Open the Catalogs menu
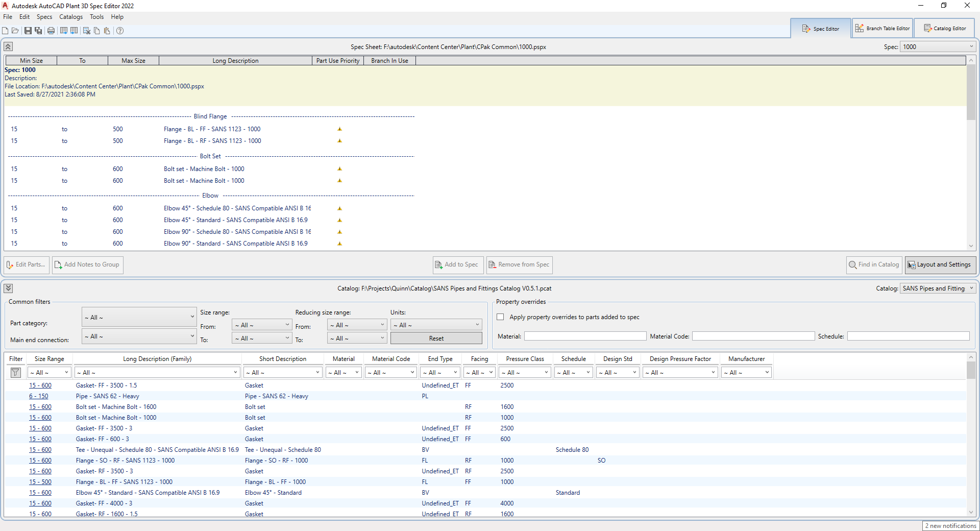The width and height of the screenshot is (980, 531). 71,17
